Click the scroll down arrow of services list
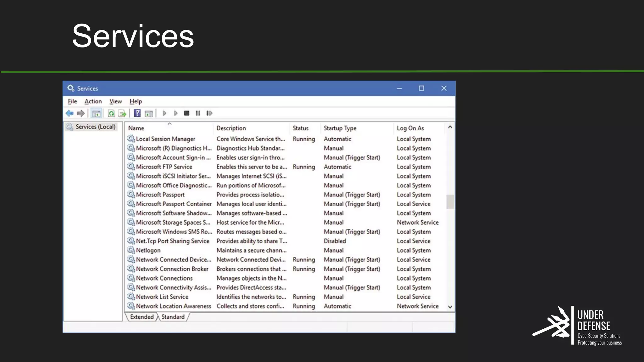Screen dimensions: 644x362 (x=450, y=307)
